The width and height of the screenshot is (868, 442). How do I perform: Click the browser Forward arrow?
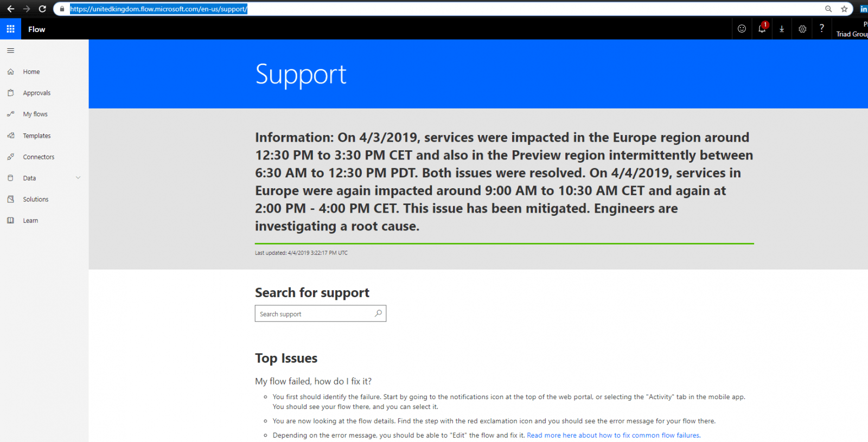26,9
